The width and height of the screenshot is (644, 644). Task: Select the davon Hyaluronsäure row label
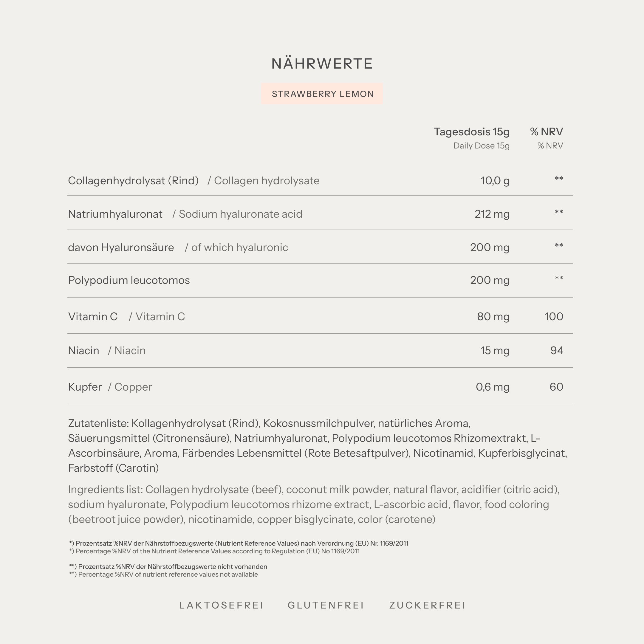click(121, 247)
